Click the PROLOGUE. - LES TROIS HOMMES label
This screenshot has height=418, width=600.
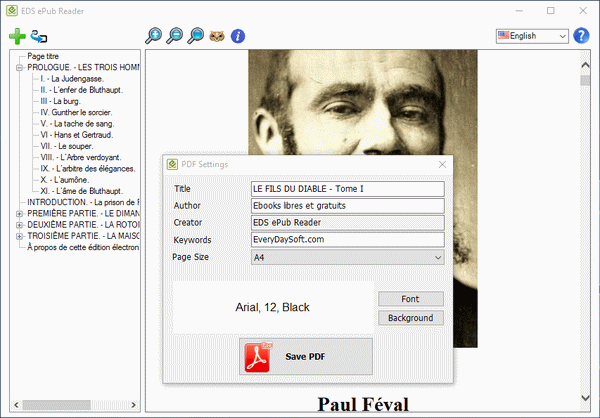[x=83, y=67]
